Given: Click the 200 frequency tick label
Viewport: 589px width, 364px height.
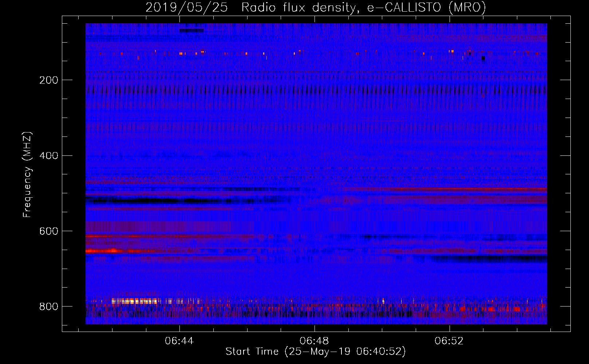Looking at the screenshot, I should (x=49, y=80).
